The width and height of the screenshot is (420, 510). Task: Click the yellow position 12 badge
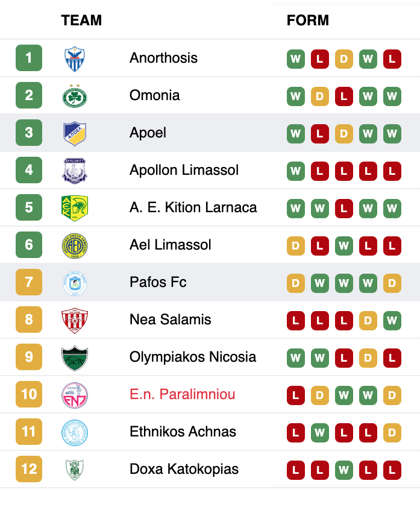[29, 469]
